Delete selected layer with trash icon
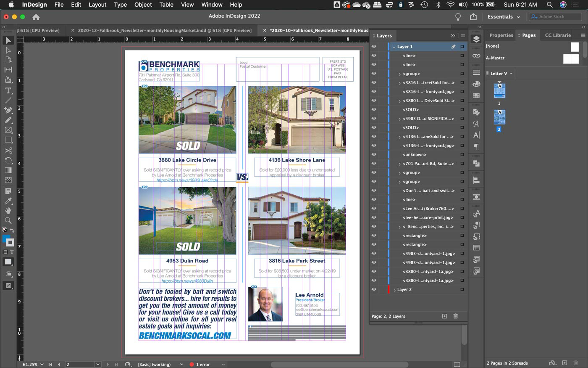This screenshot has height=368, width=588. 456,316
